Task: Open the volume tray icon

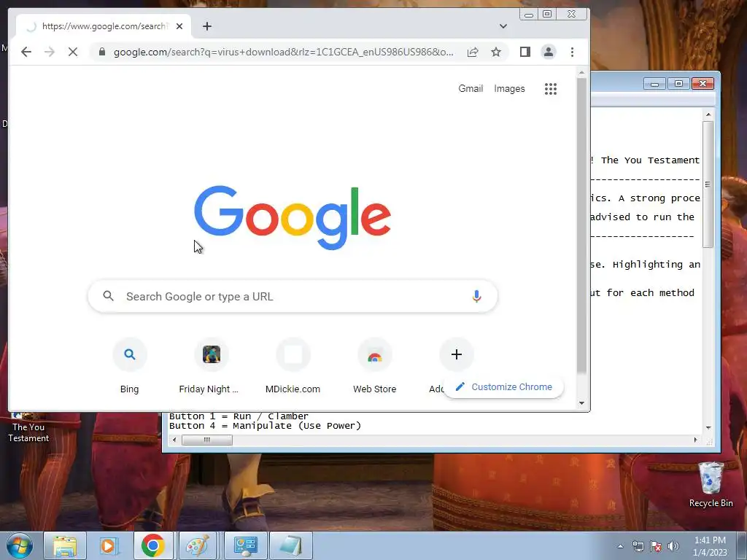Action: click(x=673, y=546)
